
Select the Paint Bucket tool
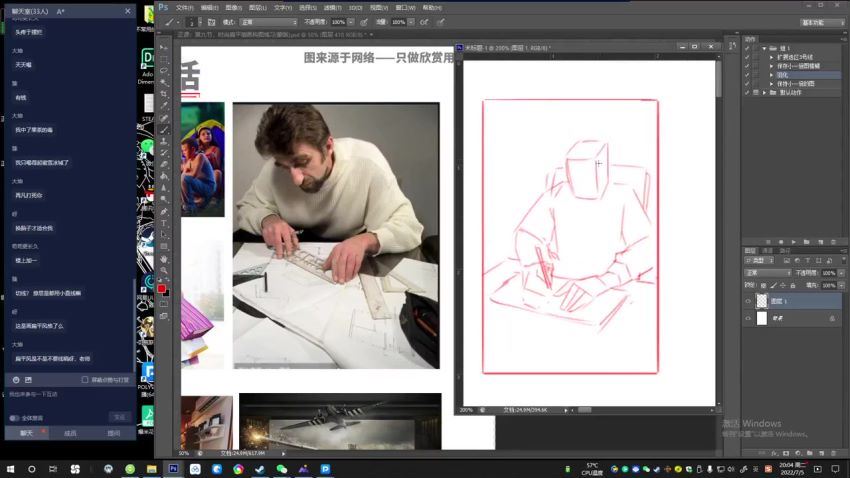[164, 176]
